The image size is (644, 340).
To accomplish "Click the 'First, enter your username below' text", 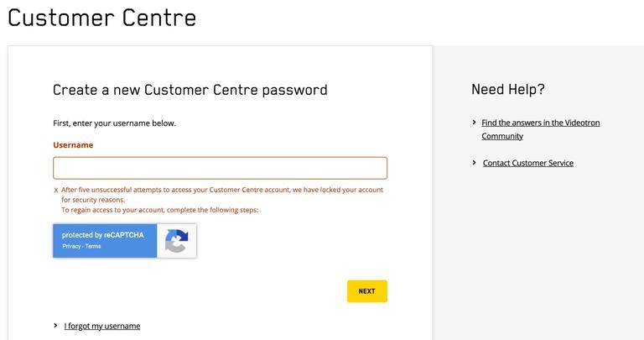I will (114, 123).
